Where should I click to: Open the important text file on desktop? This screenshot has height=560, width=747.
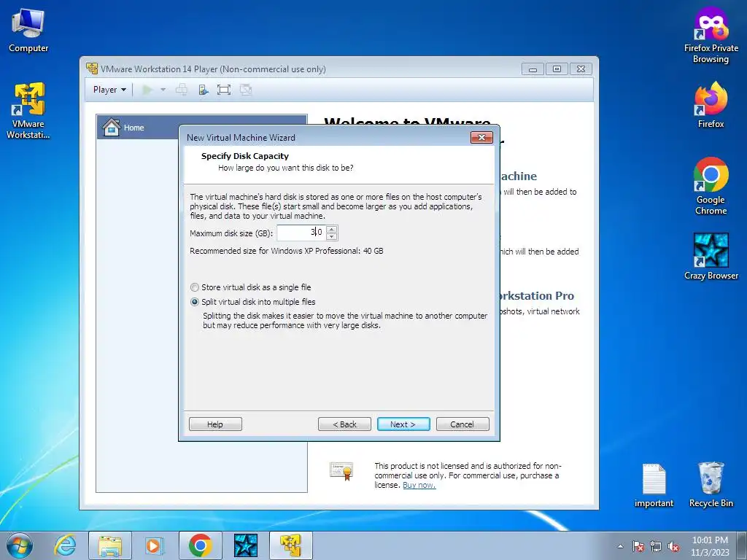click(x=654, y=485)
